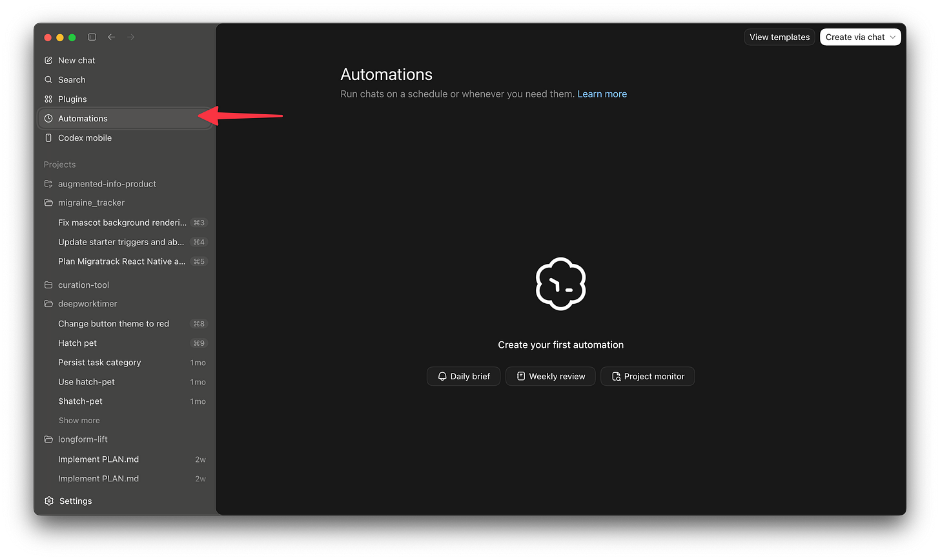This screenshot has width=940, height=560.
Task: Go back with the left arrow
Action: pyautogui.click(x=111, y=37)
